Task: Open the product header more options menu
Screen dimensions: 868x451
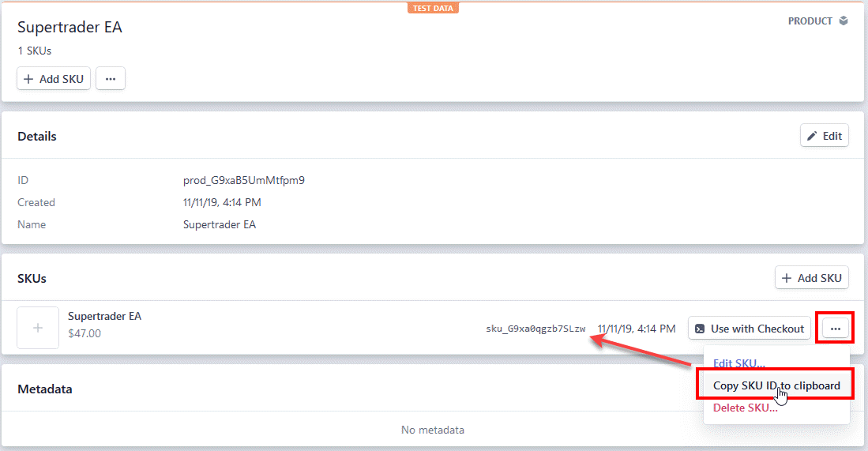Action: click(x=111, y=79)
